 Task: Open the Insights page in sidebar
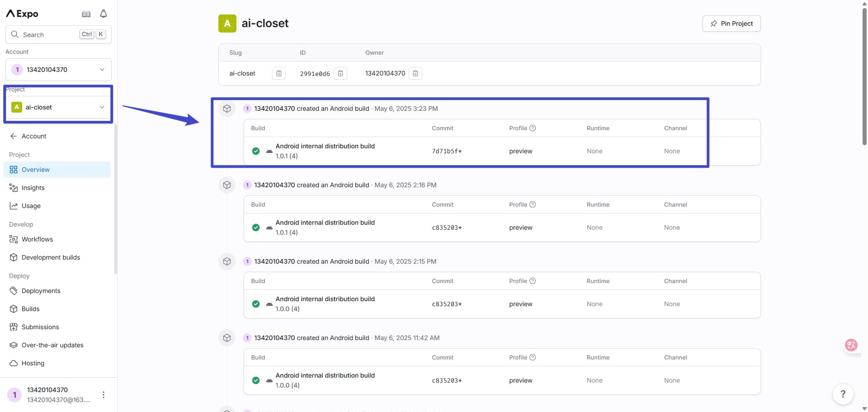coord(33,188)
